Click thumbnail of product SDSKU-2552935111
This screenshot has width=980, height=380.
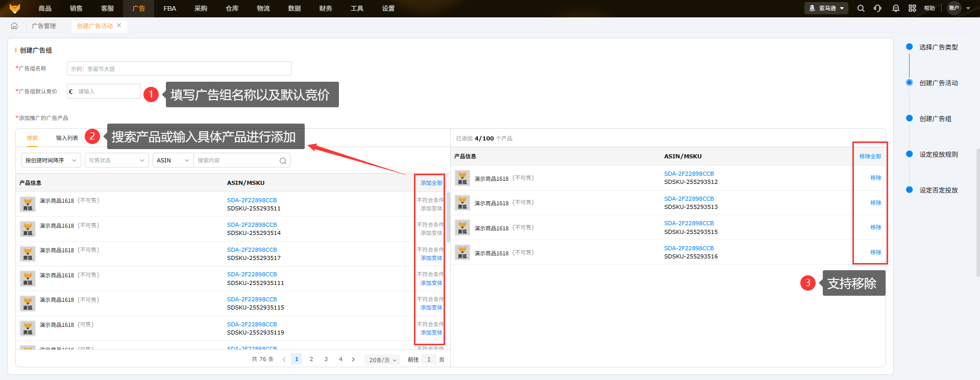[28, 278]
